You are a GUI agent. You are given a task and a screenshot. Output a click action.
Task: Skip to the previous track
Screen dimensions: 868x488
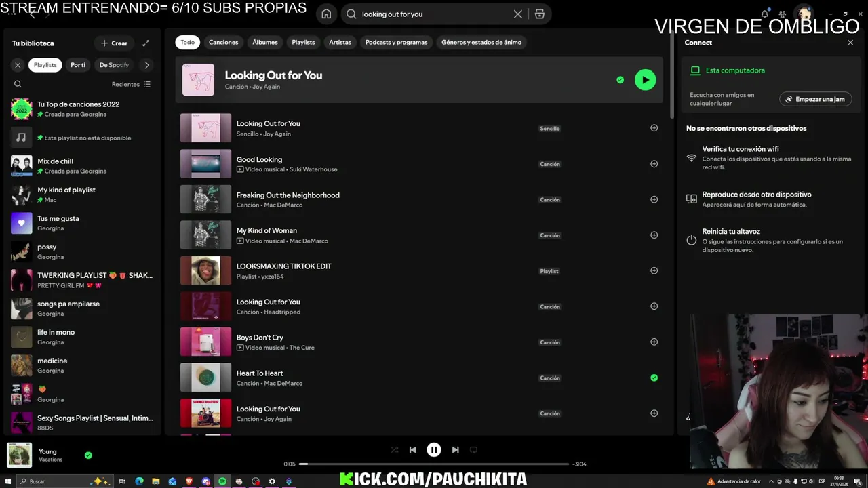pos(412,449)
